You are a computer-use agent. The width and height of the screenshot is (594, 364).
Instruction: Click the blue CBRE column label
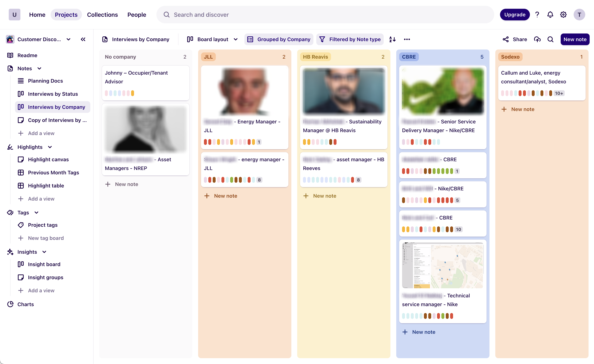pos(409,57)
